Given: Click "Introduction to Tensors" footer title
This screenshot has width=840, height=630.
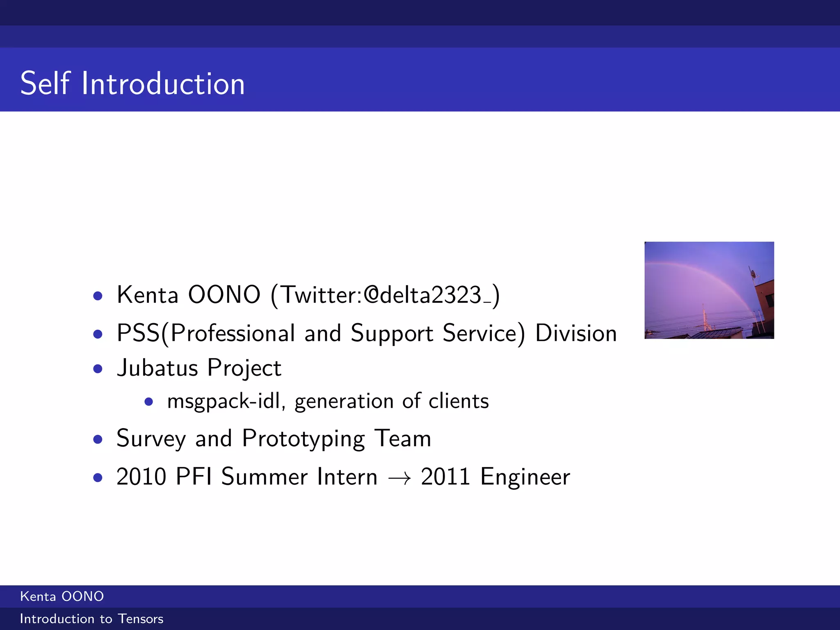Looking at the screenshot, I should (91, 619).
